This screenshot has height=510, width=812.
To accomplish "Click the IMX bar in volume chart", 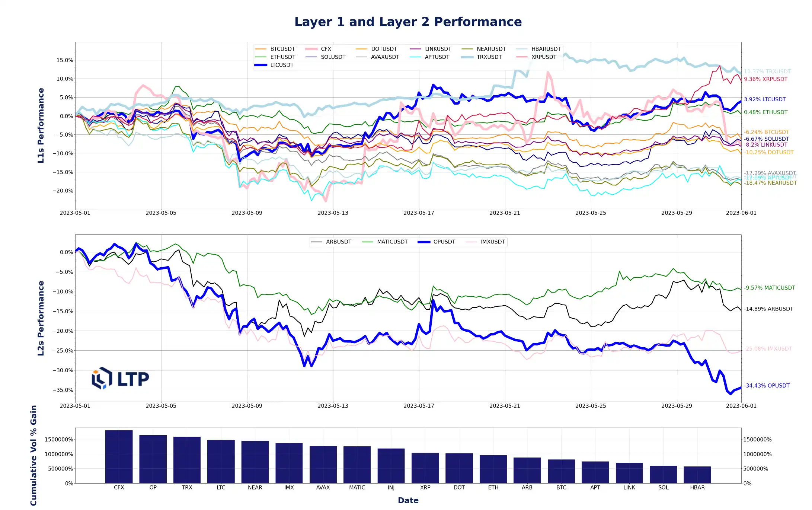I will (289, 463).
